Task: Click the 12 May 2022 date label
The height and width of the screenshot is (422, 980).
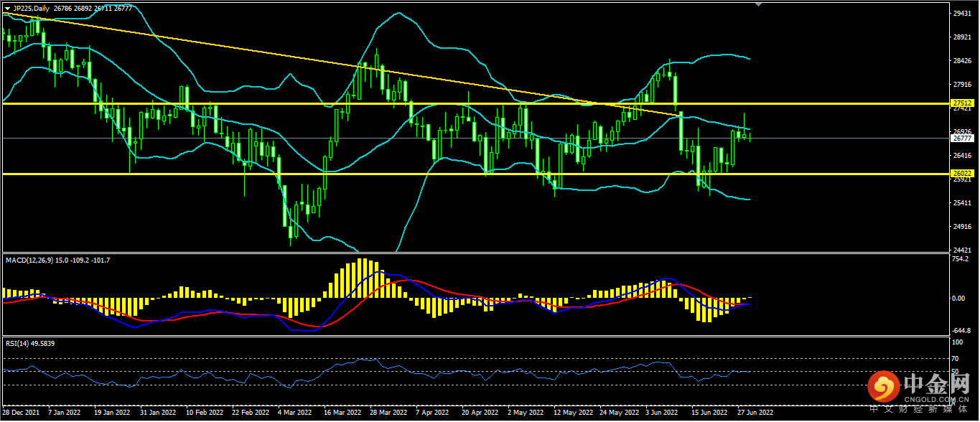Action: pyautogui.click(x=572, y=413)
